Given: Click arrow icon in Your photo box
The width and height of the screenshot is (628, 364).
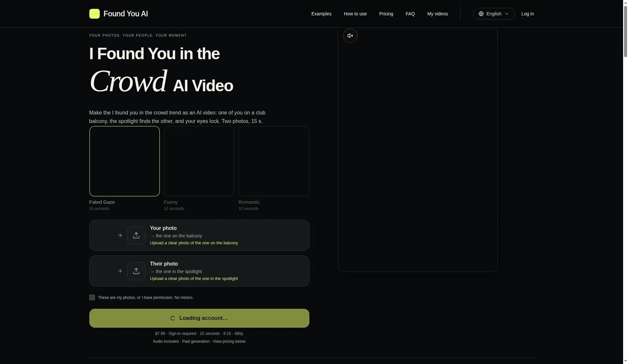Looking at the screenshot, I should click(120, 235).
